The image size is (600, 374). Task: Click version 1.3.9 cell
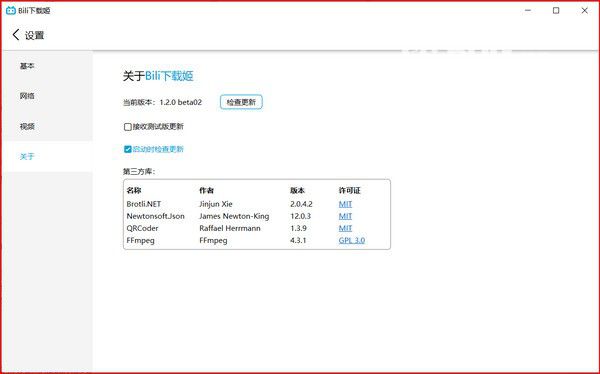pos(298,228)
